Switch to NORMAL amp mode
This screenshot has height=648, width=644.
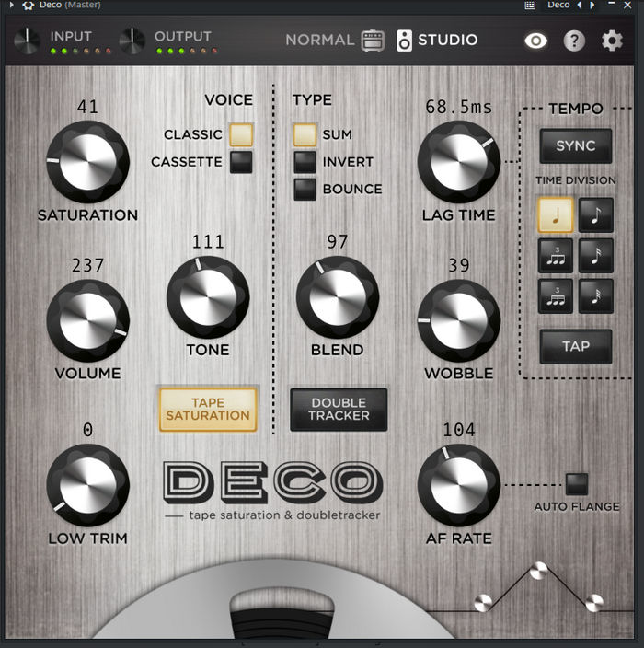(335, 40)
